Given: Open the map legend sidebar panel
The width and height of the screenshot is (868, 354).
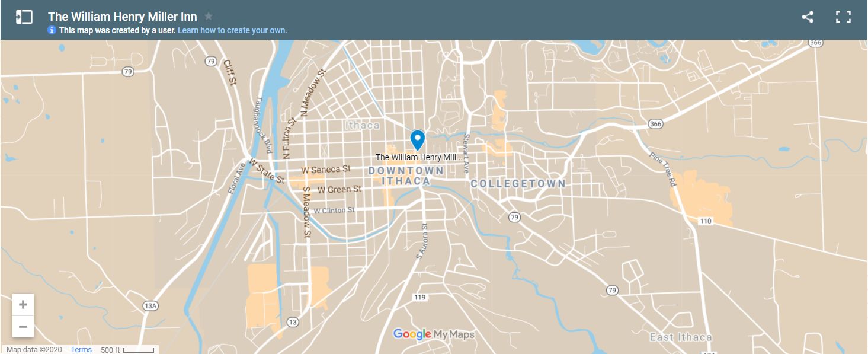Looking at the screenshot, I should click(24, 17).
